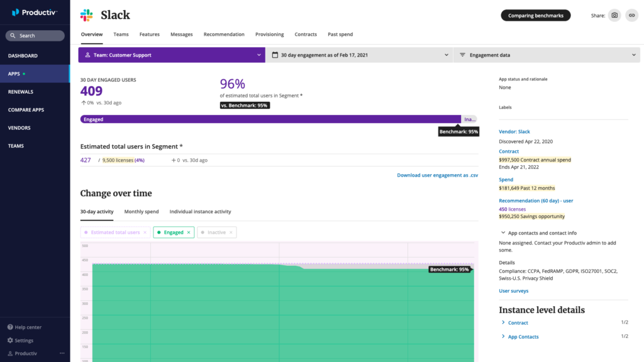
Task: Click the camera screenshot share icon
Action: point(614,15)
